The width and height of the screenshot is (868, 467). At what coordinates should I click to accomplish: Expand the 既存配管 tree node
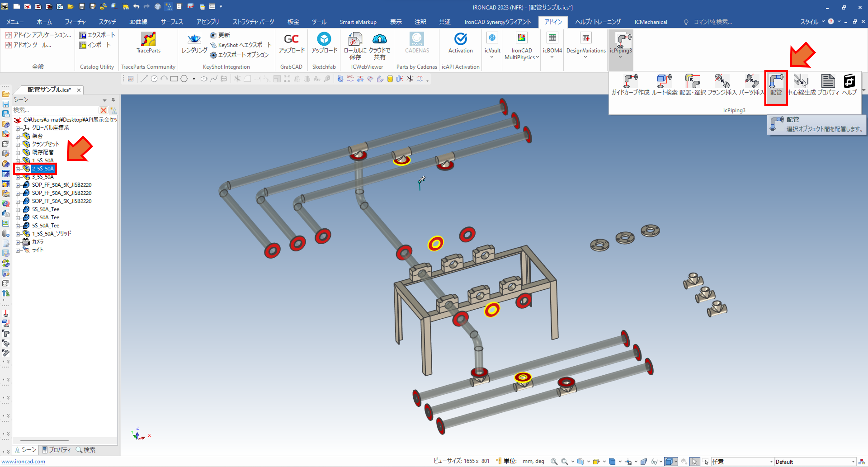pos(18,153)
